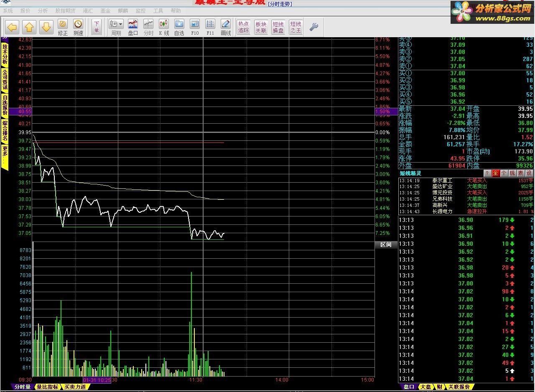Screen dimensions: 535x392
Task: Switch to K线 candlestick chart icon
Action: [164, 28]
